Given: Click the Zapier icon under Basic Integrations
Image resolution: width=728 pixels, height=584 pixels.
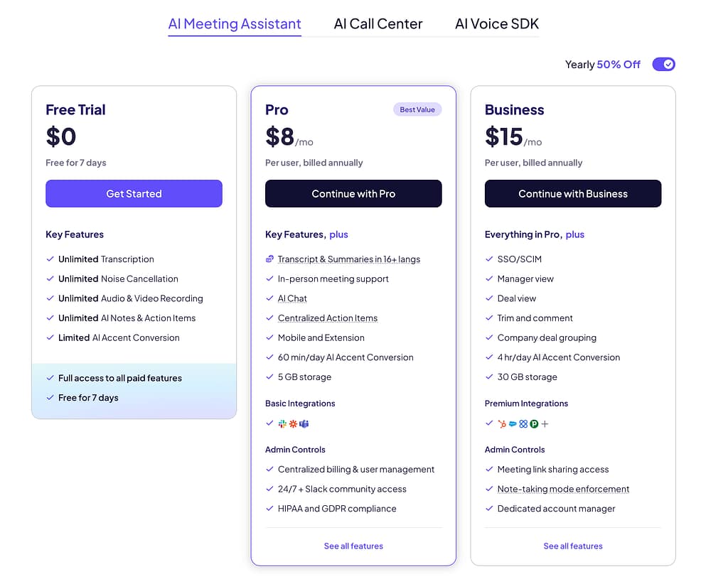Looking at the screenshot, I should point(293,424).
